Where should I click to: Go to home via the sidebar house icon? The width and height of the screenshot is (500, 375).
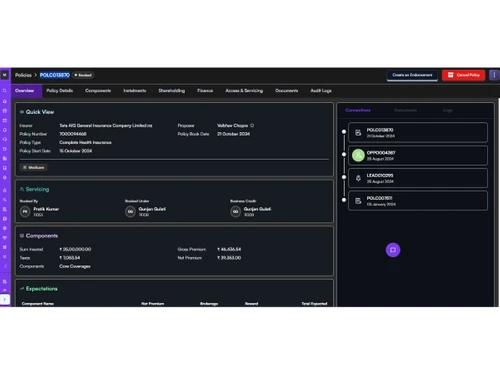pyautogui.click(x=5, y=101)
